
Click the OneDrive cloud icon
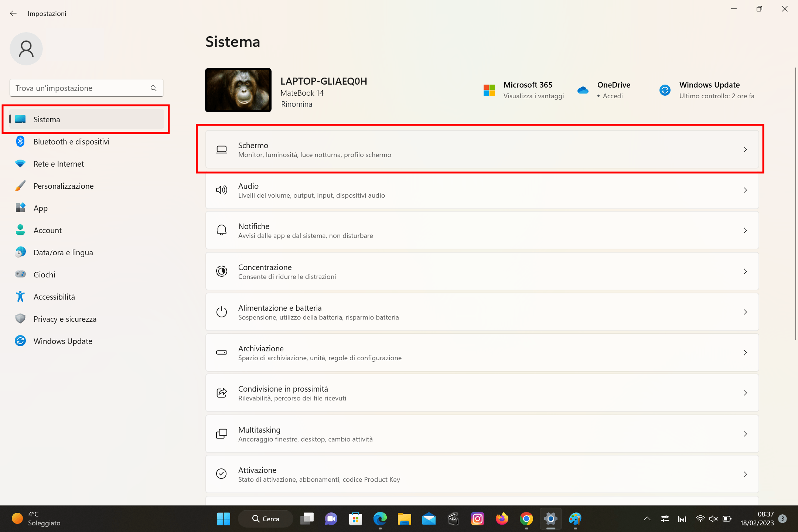click(x=582, y=90)
